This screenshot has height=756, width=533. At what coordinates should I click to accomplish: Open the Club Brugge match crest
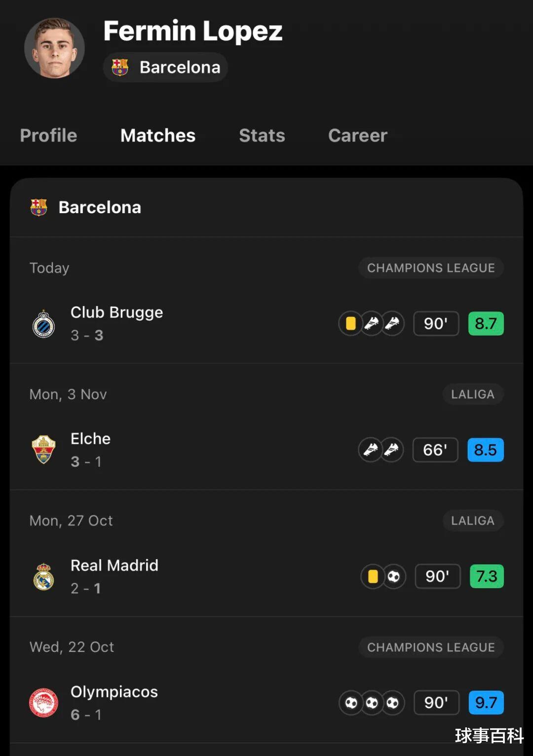(43, 324)
